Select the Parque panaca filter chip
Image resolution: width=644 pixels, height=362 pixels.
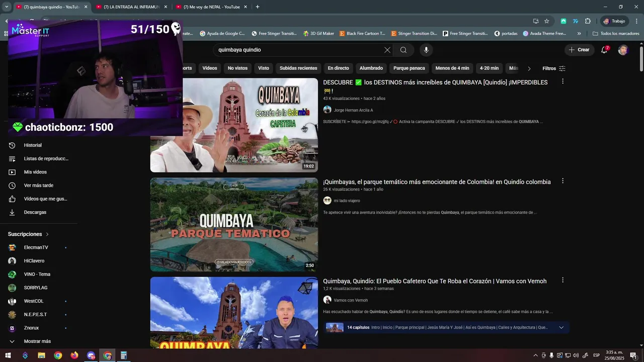tap(409, 68)
